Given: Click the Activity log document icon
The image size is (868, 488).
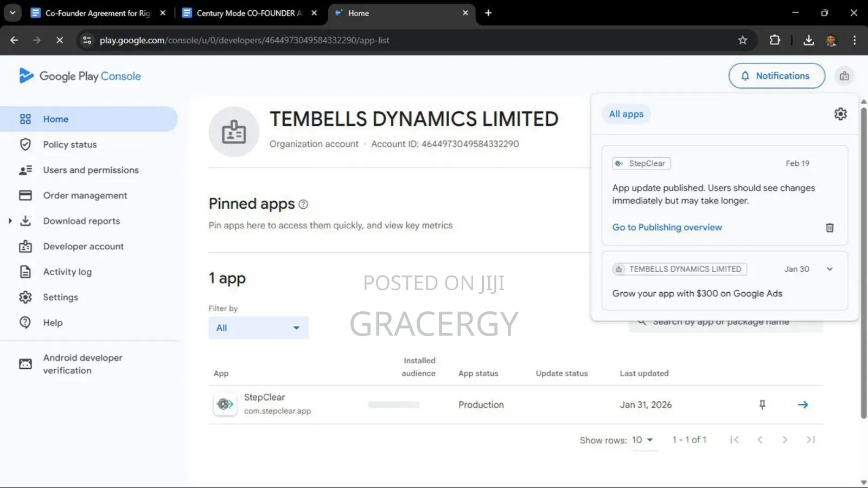Looking at the screenshot, I should coord(25,272).
